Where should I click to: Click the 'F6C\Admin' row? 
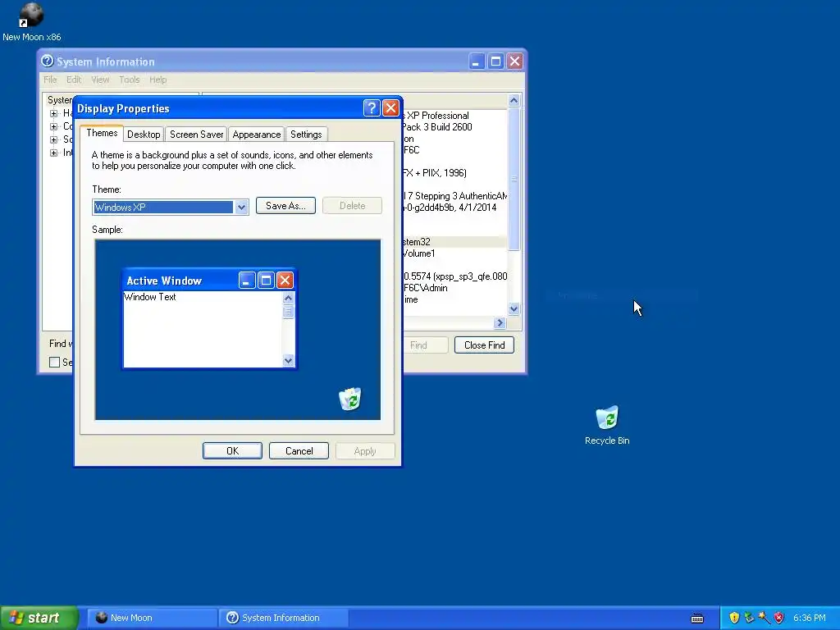pos(426,288)
